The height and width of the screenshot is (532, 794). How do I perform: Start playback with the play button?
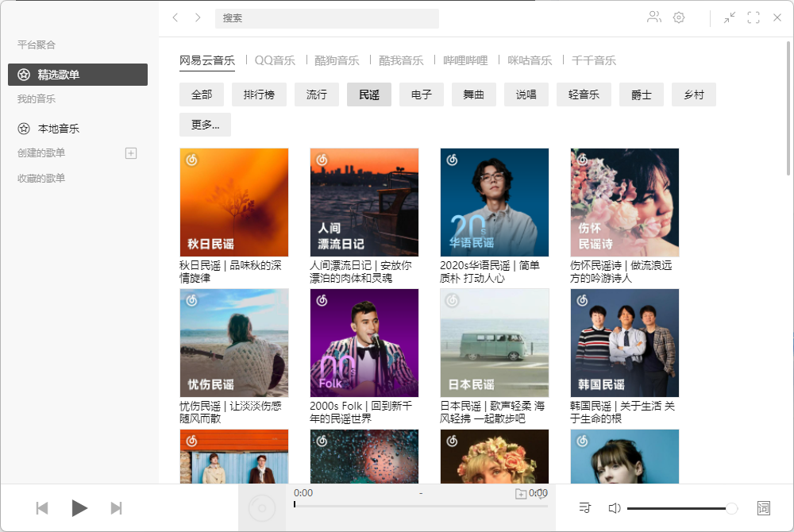pos(79,508)
